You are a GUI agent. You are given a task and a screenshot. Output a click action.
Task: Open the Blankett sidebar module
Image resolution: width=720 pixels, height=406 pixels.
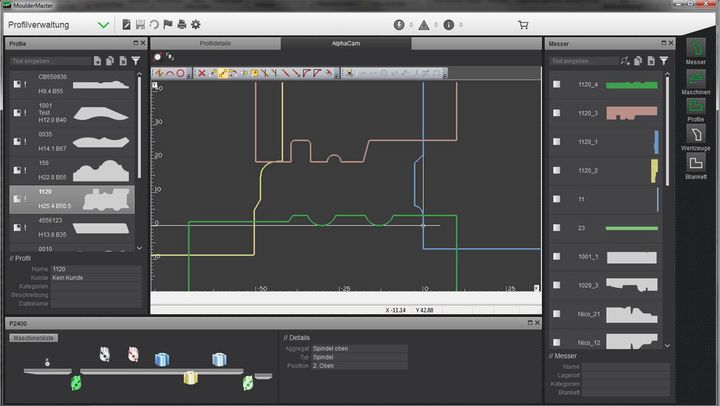696,163
